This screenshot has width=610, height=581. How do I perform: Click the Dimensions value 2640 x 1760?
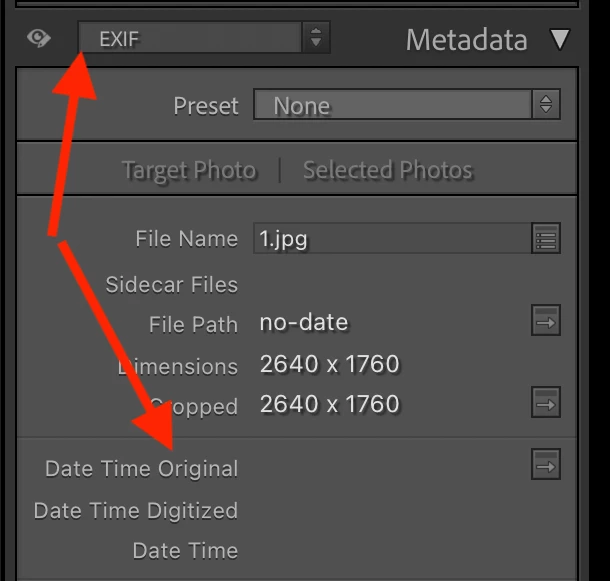(x=329, y=364)
